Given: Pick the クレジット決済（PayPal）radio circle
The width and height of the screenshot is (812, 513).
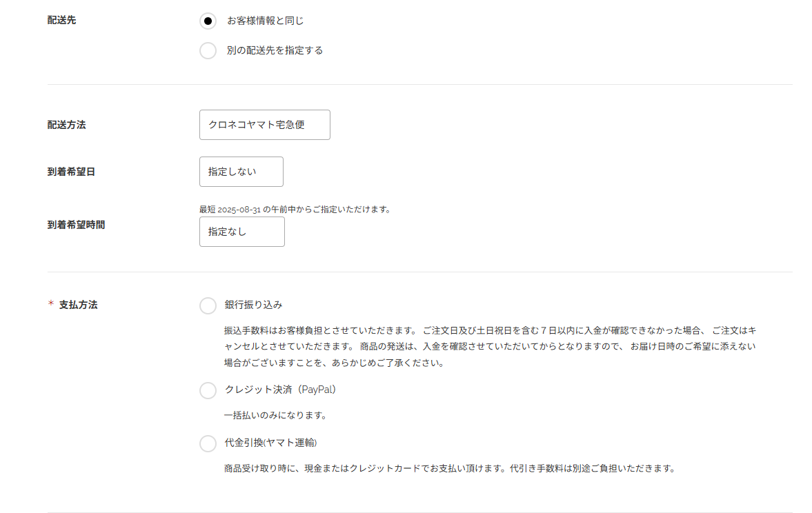Looking at the screenshot, I should 208,390.
